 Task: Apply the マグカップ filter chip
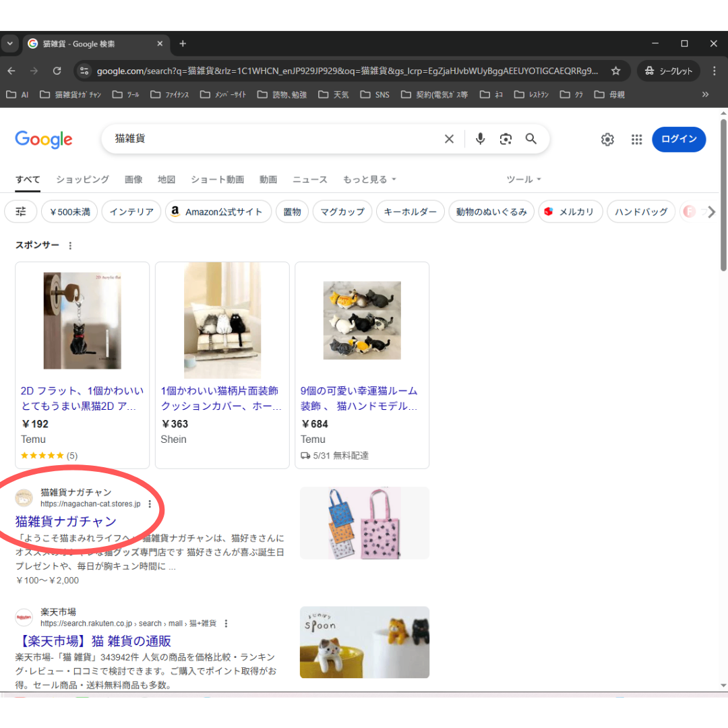(342, 212)
